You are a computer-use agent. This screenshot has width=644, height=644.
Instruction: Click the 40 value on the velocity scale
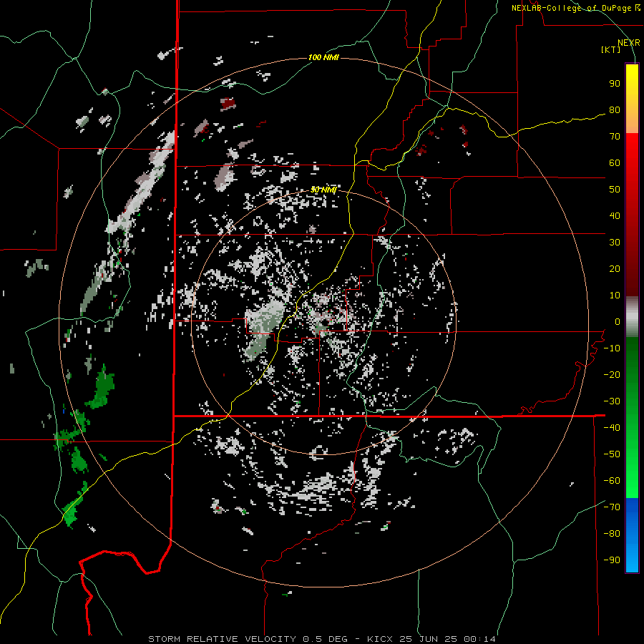pyautogui.click(x=615, y=216)
